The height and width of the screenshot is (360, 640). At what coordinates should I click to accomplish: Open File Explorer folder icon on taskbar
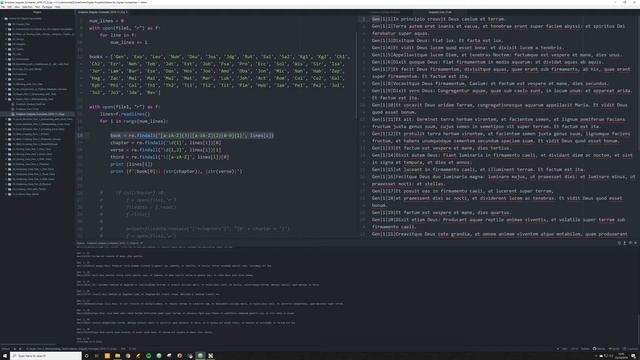118,356
